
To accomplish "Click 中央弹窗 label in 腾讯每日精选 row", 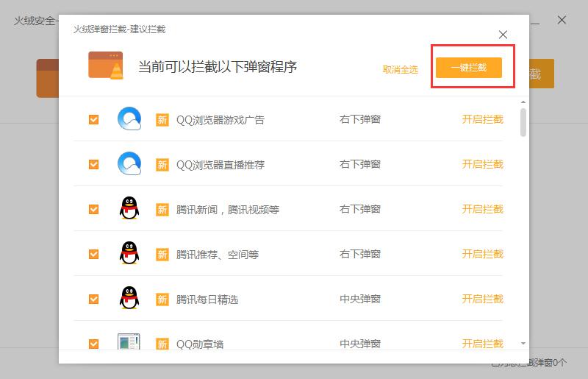I will (360, 299).
